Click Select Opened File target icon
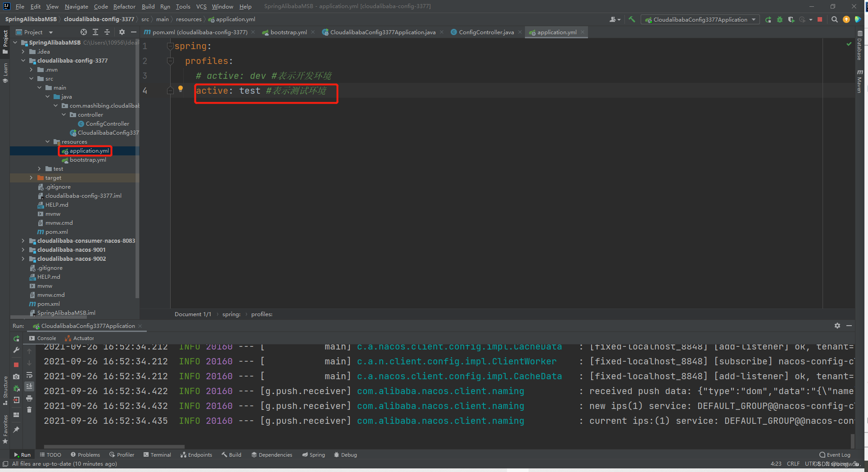This screenshot has width=868, height=472. pyautogui.click(x=84, y=32)
